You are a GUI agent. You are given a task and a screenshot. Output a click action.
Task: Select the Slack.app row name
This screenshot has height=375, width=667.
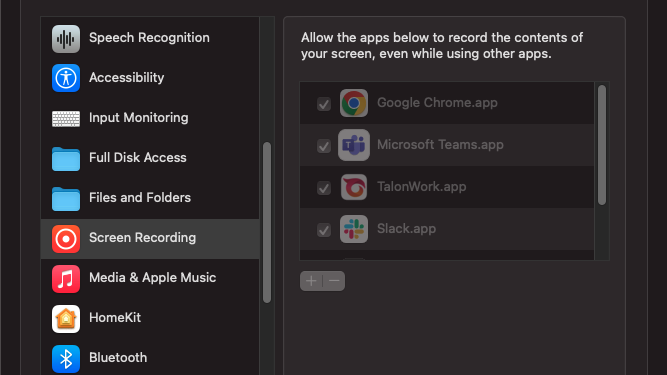[406, 229]
